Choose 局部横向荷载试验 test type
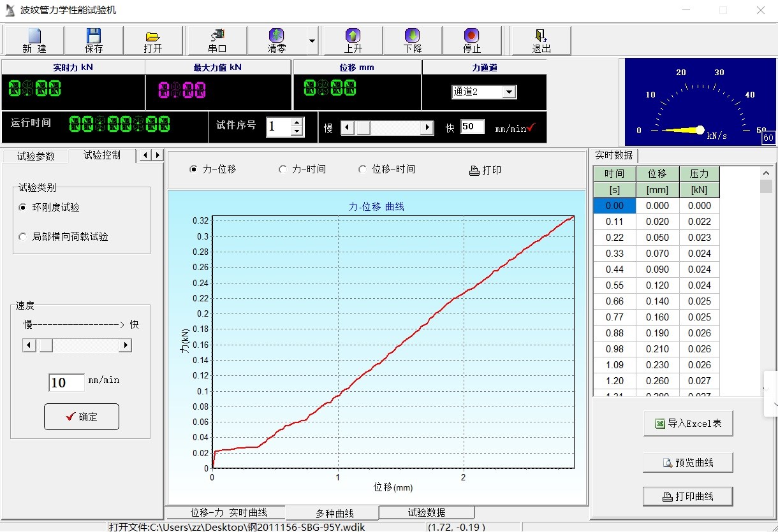 click(x=24, y=237)
